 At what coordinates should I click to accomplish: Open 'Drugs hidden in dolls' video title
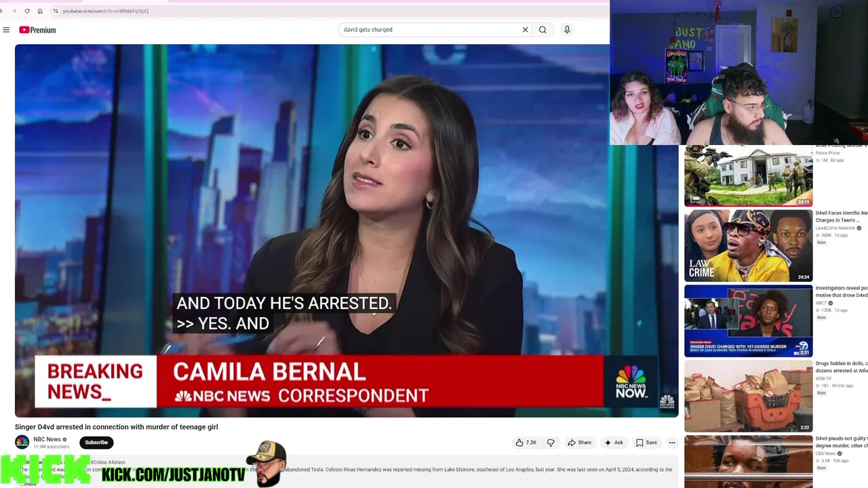842,367
